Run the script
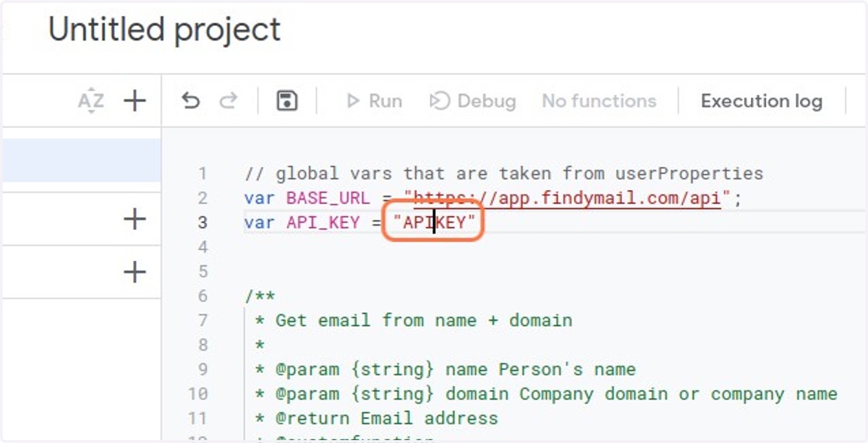This screenshot has height=443, width=868. tap(374, 101)
